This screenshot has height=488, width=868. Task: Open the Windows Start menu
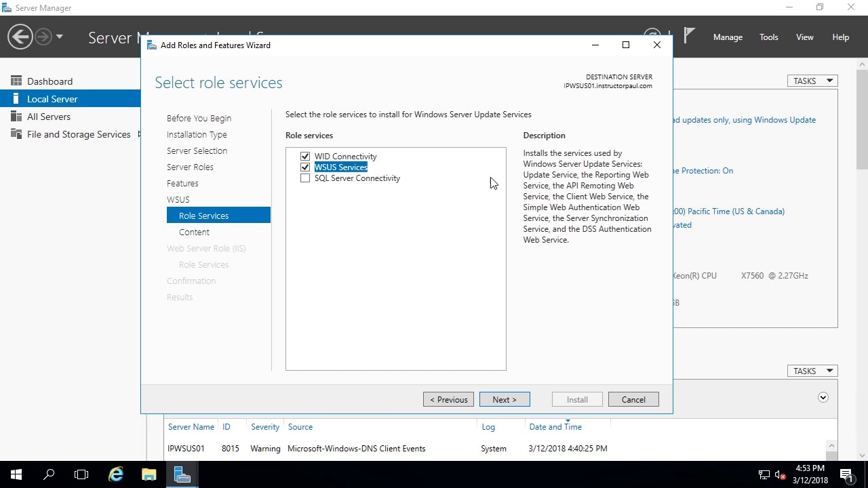pos(16,474)
